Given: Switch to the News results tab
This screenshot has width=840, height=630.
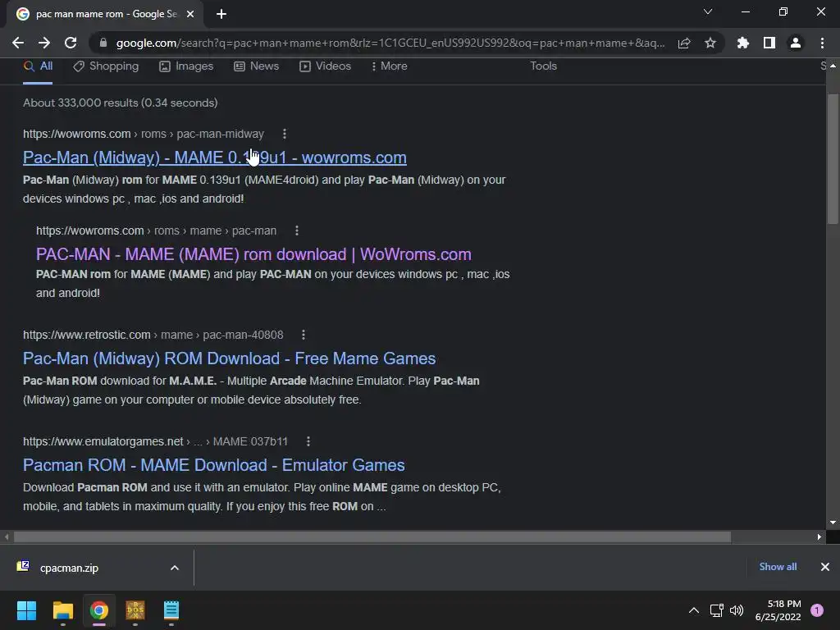Looking at the screenshot, I should pos(256,66).
